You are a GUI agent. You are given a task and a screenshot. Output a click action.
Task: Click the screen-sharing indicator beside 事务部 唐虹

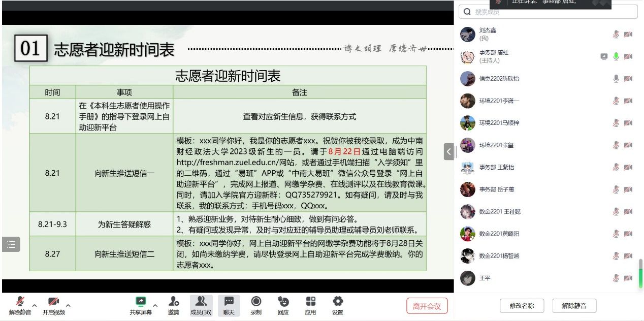(604, 56)
